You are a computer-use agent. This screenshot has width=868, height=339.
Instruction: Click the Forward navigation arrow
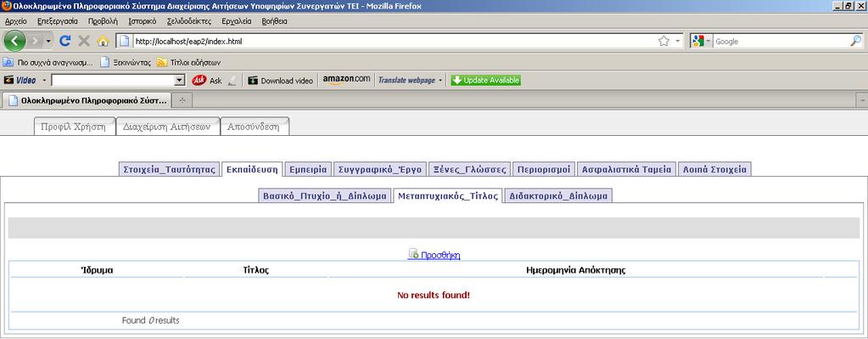click(36, 41)
